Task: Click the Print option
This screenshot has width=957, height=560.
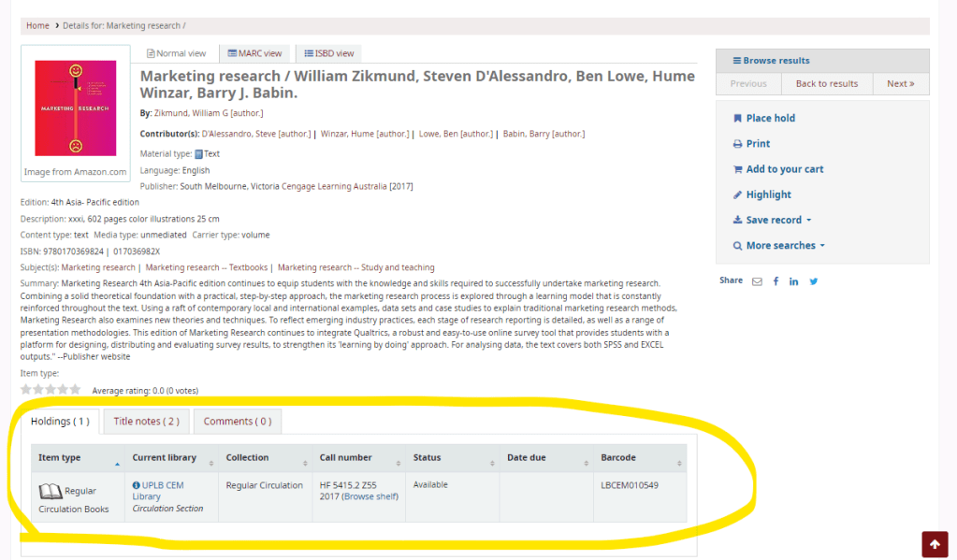Action: [x=757, y=144]
